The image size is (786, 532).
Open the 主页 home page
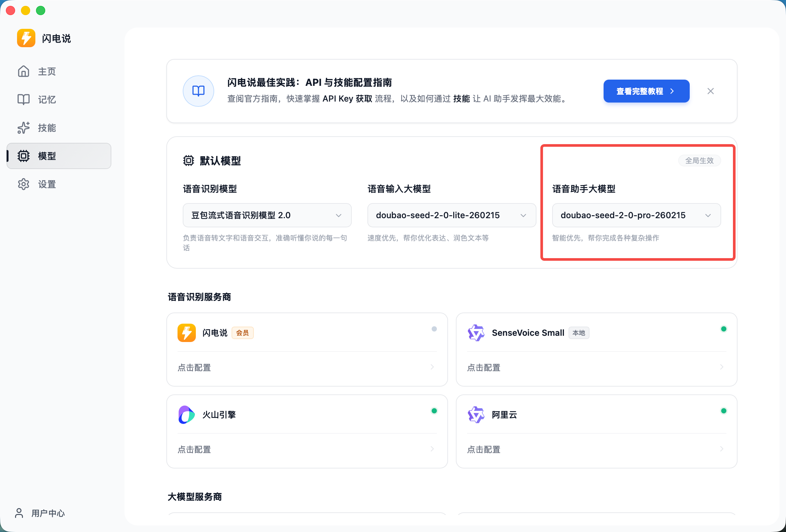(x=59, y=71)
